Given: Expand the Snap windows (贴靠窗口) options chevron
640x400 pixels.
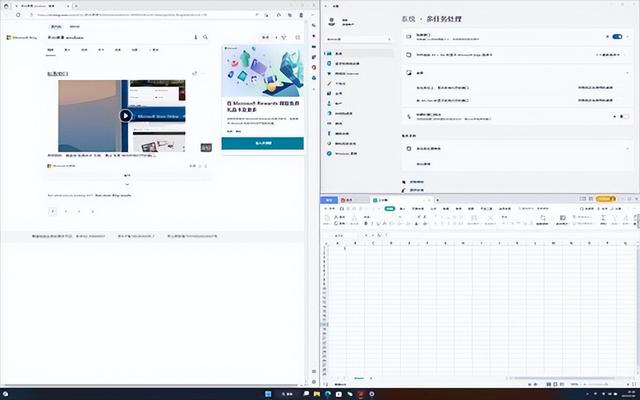Looking at the screenshot, I should (x=629, y=37).
